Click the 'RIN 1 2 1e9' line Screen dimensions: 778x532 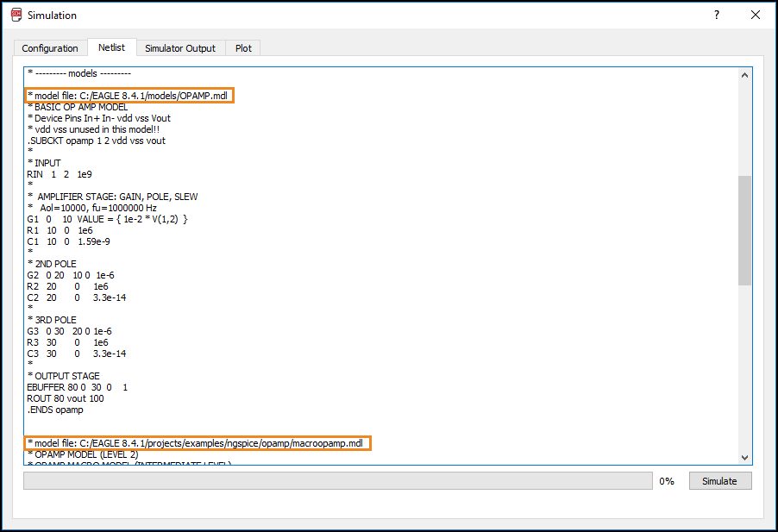(x=60, y=174)
